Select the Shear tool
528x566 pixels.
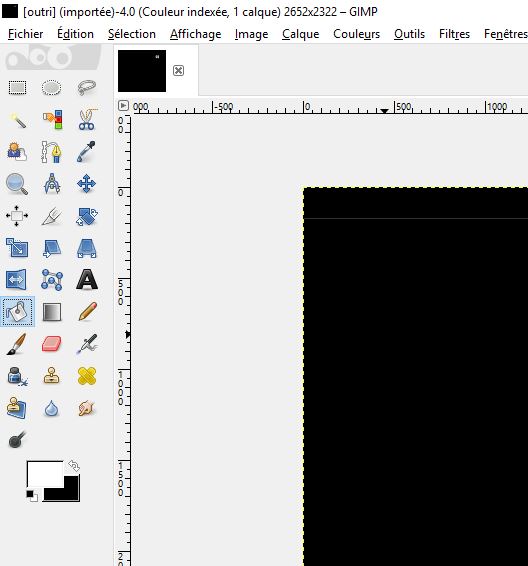point(52,248)
